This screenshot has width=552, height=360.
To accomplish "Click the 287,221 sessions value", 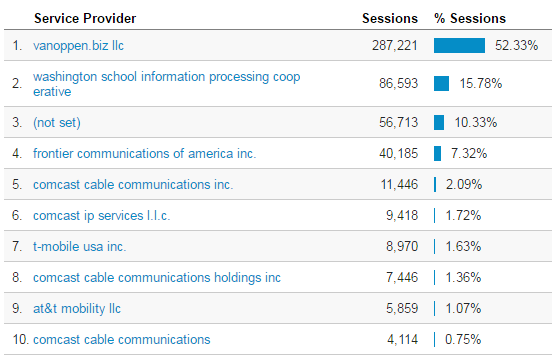I will 395,45.
